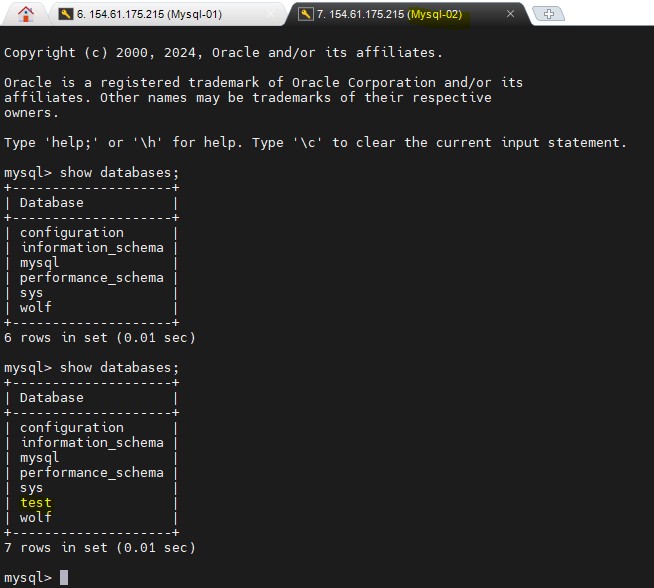Viewport: 654px width, 588px height.
Task: Click the 'Oracle is a registered trademark' line
Action: tap(263, 82)
